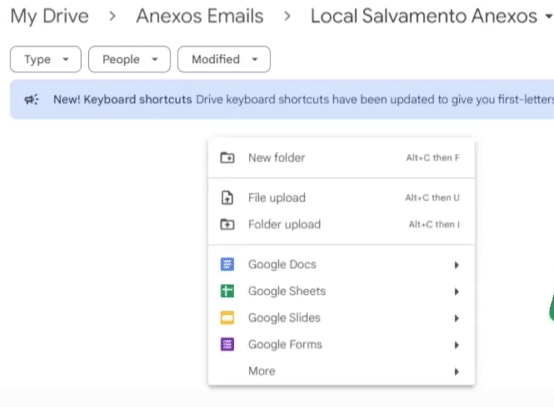Choose Folder upload menu entry
Screen dimensions: 554x407
[x=341, y=224]
